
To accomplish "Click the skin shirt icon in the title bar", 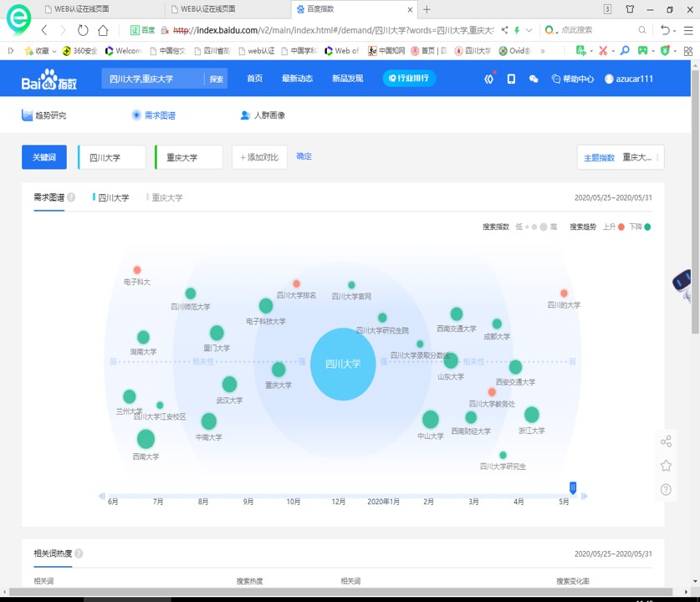I will point(630,9).
